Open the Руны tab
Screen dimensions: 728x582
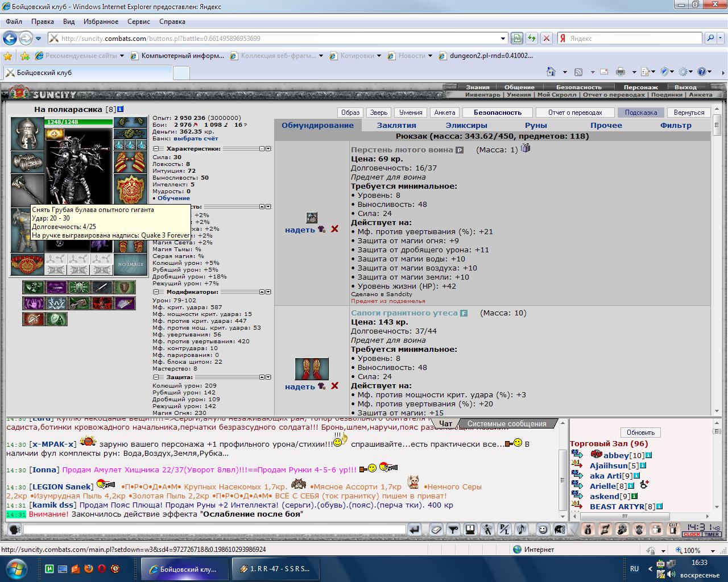[x=536, y=126]
